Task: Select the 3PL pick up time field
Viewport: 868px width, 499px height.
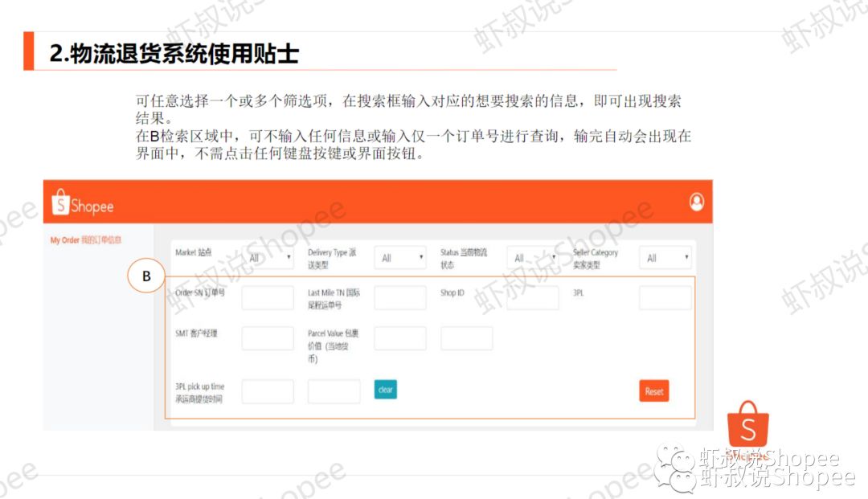Action: click(268, 391)
